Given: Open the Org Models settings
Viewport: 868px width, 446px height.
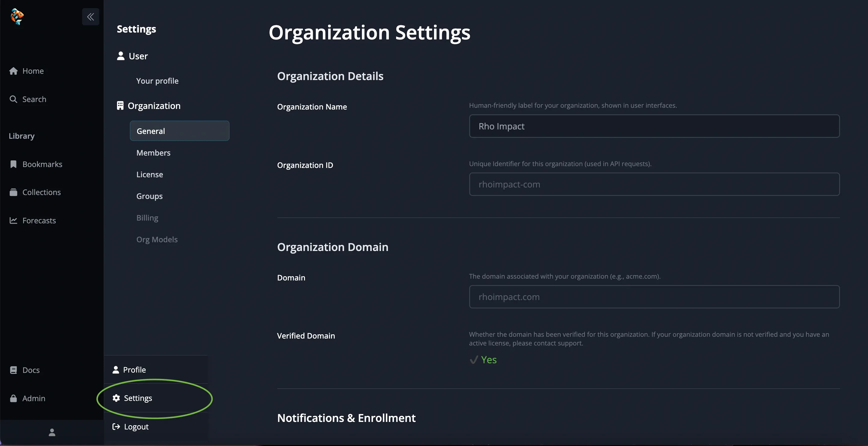Looking at the screenshot, I should pyautogui.click(x=157, y=239).
